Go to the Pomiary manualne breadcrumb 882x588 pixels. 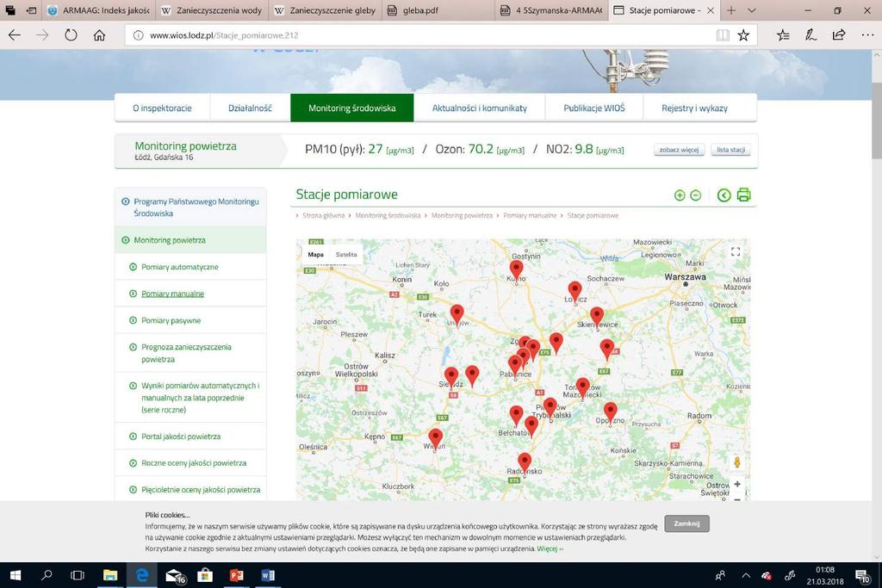click(x=530, y=215)
